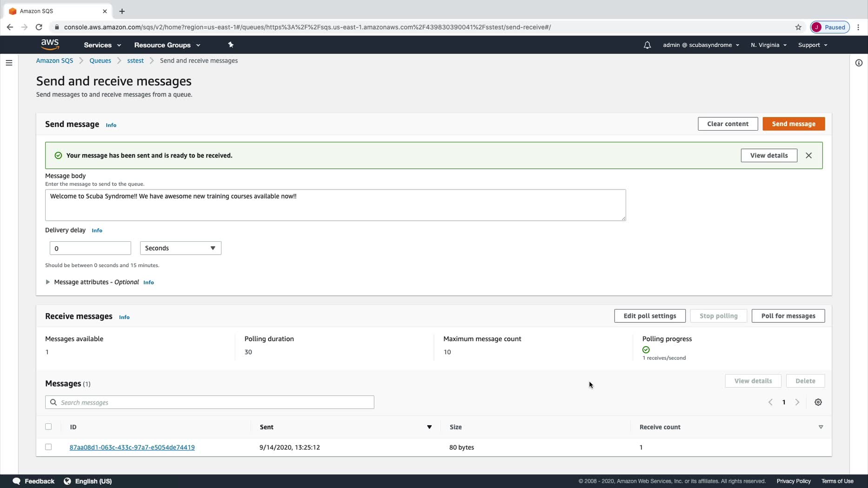The height and width of the screenshot is (488, 868).
Task: Select all messages checkbox in header
Action: (x=48, y=427)
